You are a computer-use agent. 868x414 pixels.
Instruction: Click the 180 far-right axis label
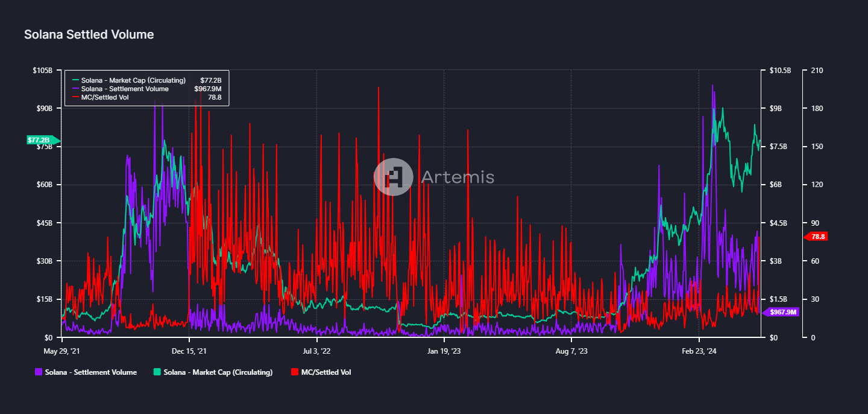coord(817,109)
